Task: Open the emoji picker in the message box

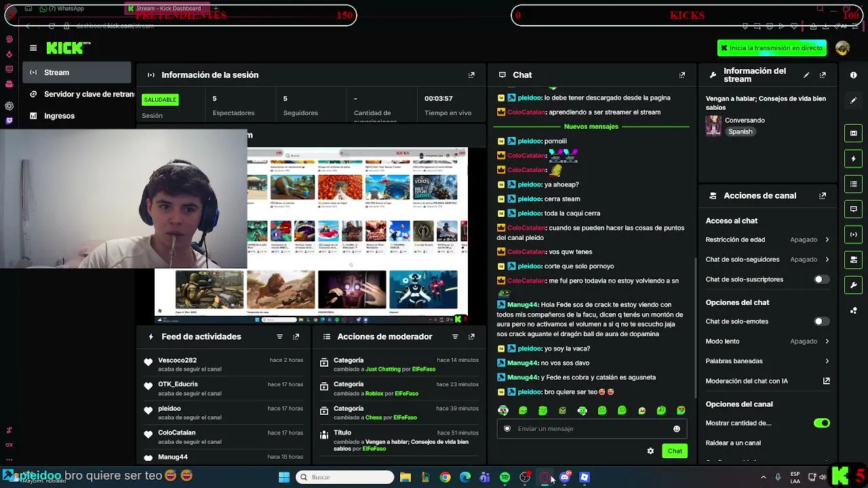Action: tap(676, 429)
